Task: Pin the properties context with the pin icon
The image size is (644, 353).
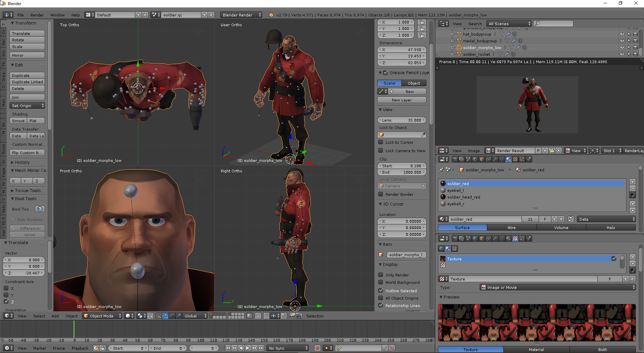Action: tap(441, 170)
